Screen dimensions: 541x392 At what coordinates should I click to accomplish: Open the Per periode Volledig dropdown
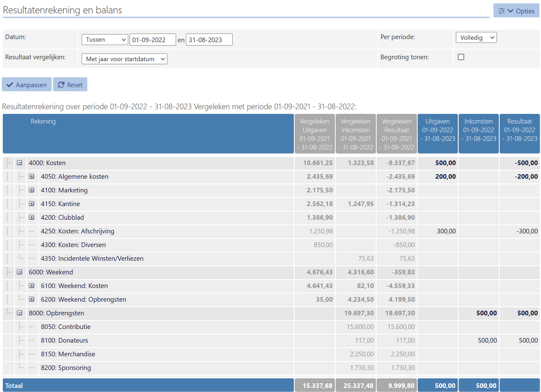476,37
